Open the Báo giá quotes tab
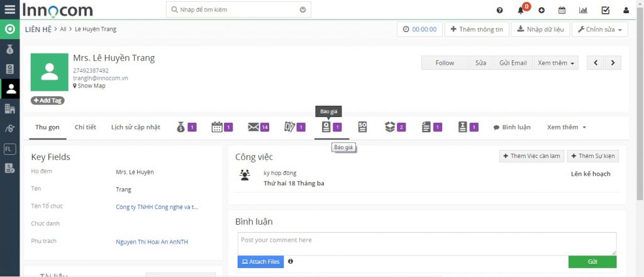Image resolution: width=644 pixels, height=277 pixels. [x=331, y=127]
